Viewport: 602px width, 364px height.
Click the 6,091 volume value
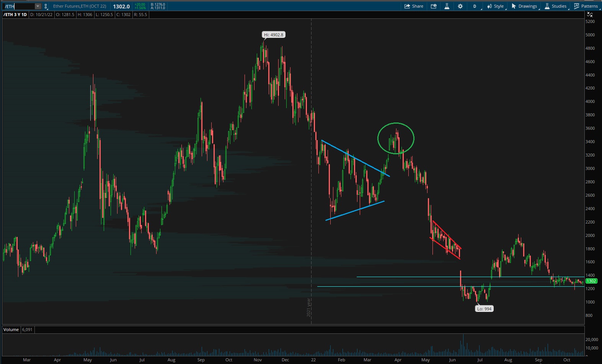click(27, 330)
